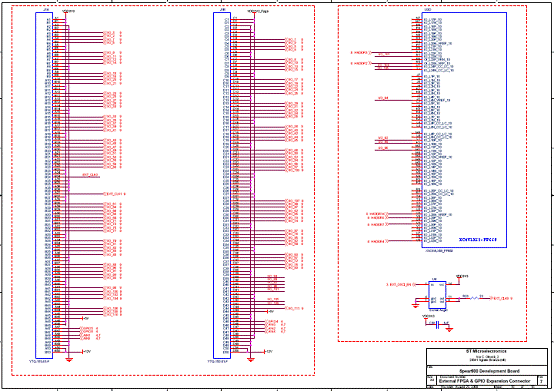Click the ST Microelectronics title block text

486,351
